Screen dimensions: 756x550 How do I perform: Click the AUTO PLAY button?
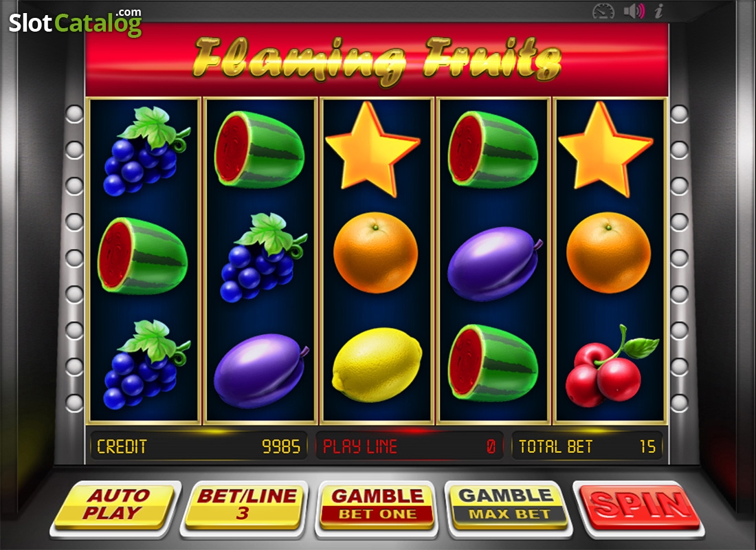[115, 505]
